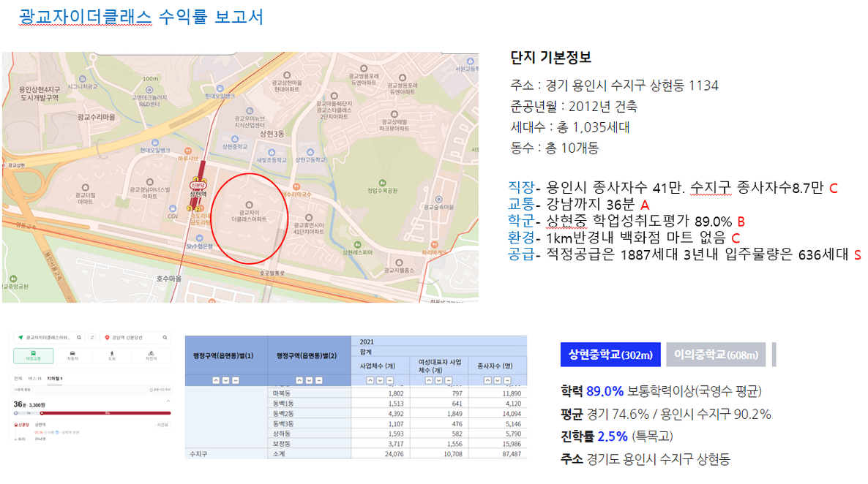Click the search icon in the origin field

79,338
